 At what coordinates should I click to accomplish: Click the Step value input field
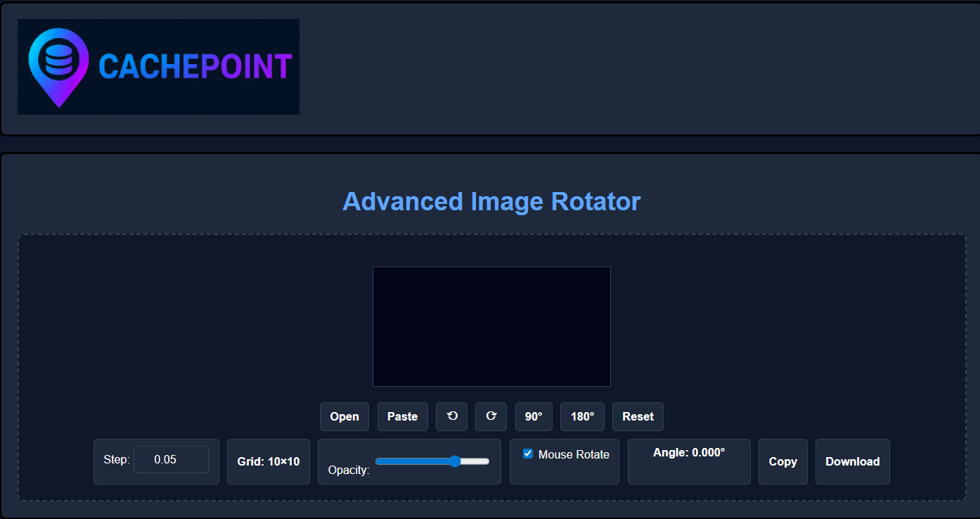(172, 459)
